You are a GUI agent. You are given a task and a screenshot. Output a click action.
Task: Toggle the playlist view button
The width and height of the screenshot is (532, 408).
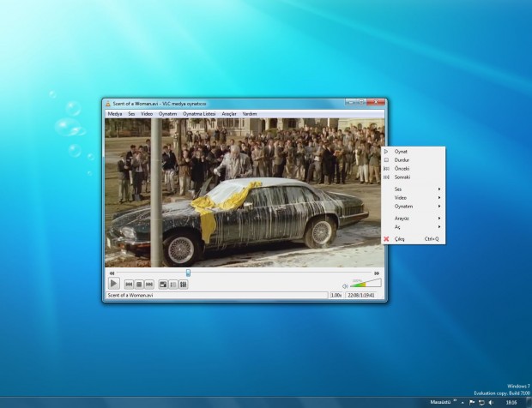[173, 284]
